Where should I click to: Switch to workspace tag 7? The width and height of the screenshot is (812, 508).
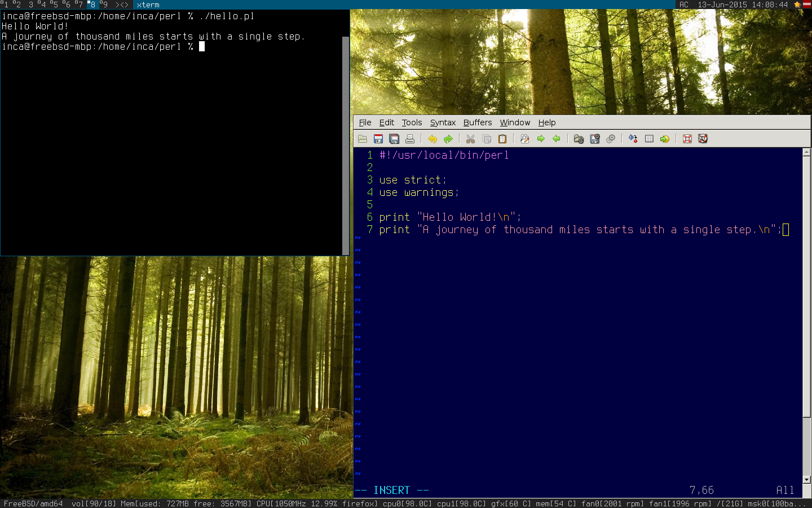coord(80,5)
